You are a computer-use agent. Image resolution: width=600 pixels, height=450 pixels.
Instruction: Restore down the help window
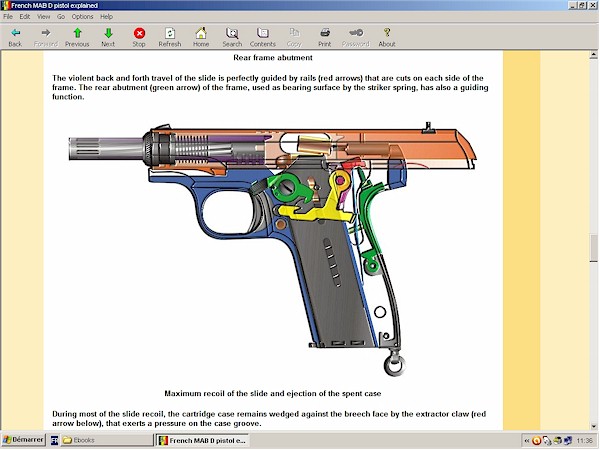pyautogui.click(x=582, y=5)
